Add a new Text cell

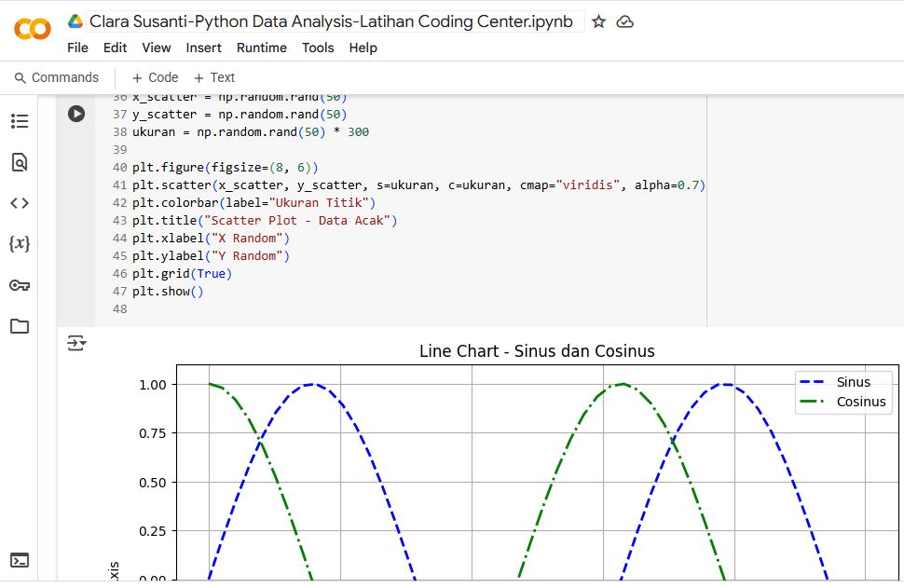(x=214, y=78)
